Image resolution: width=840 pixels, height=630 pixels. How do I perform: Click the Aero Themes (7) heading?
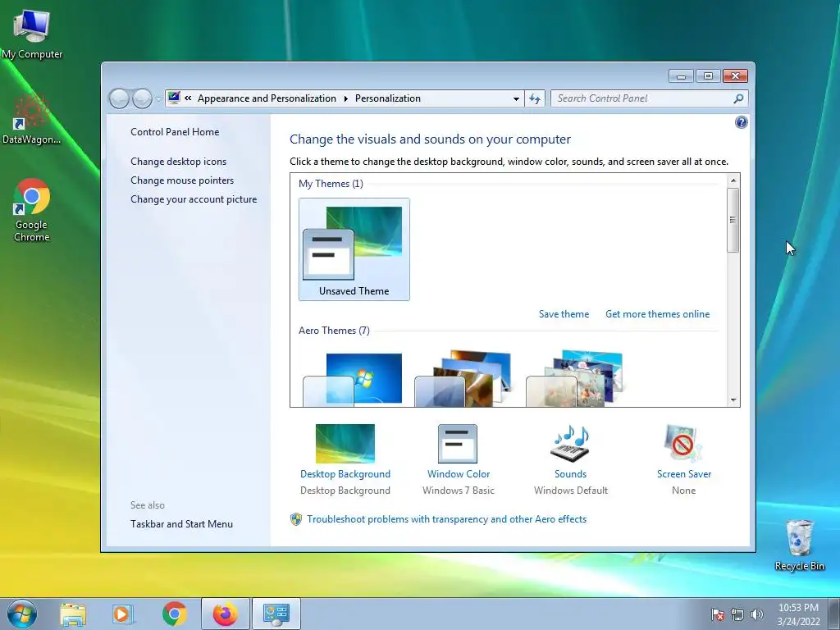(x=334, y=331)
